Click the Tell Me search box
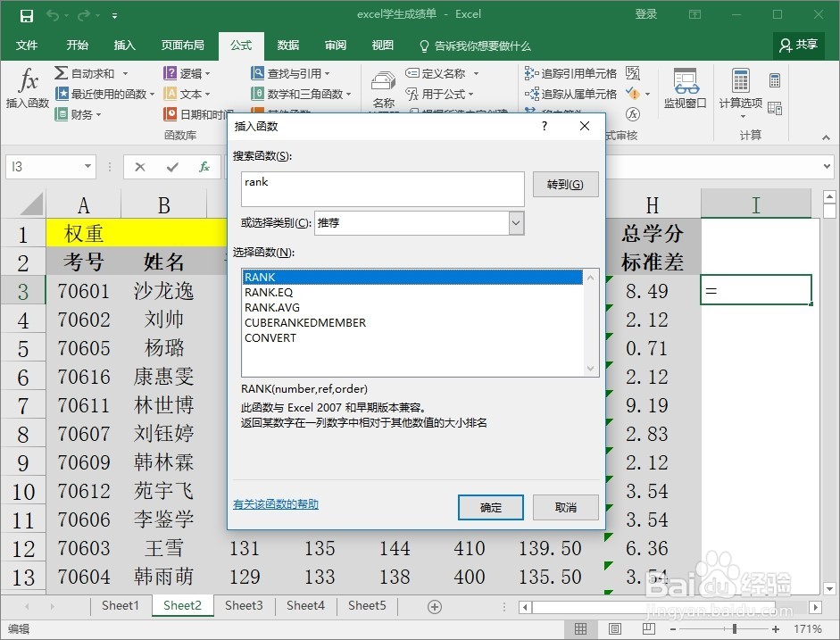This screenshot has width=840, height=640. [475, 46]
